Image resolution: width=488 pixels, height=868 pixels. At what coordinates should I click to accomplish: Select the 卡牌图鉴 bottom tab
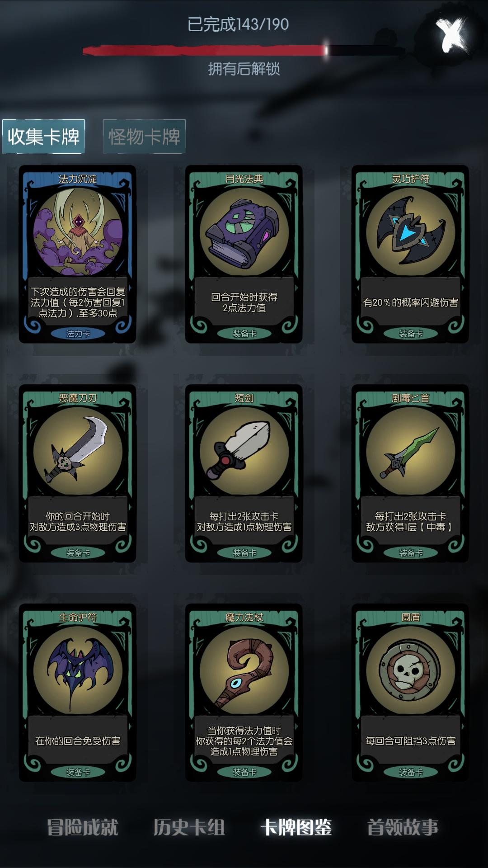[x=296, y=827]
